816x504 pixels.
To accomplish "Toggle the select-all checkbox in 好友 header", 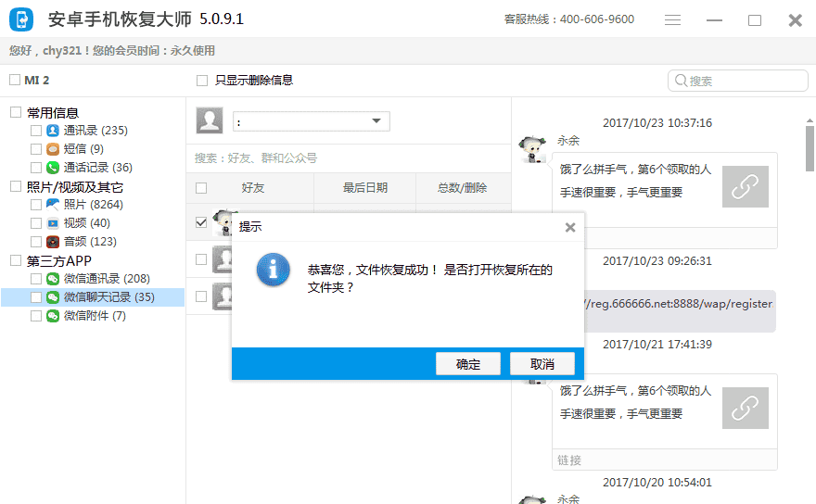I will [x=201, y=188].
